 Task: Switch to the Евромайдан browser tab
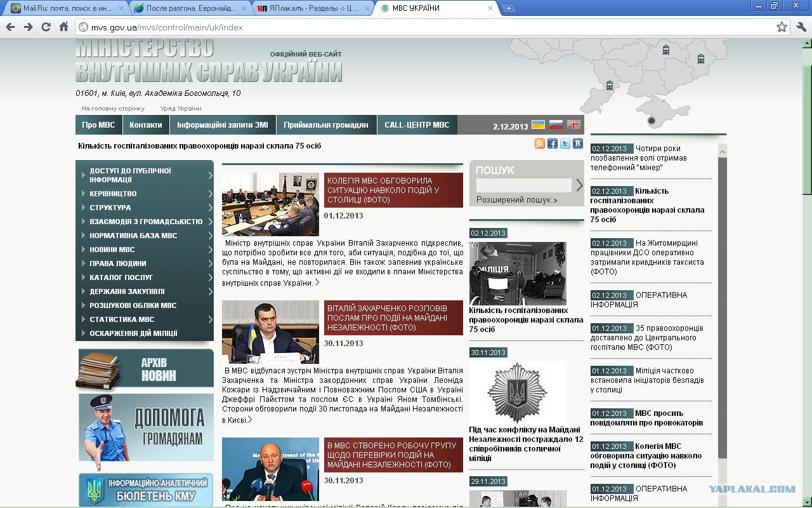coord(190,8)
